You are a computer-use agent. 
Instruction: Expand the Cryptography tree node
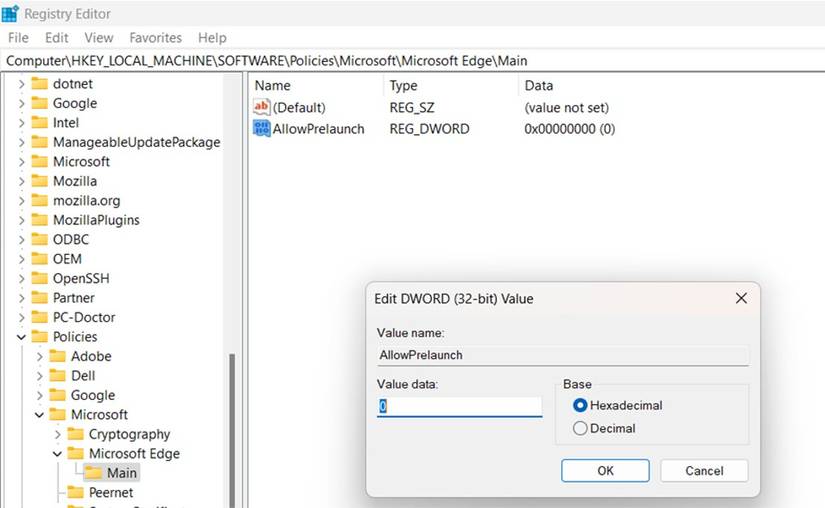coord(57,434)
